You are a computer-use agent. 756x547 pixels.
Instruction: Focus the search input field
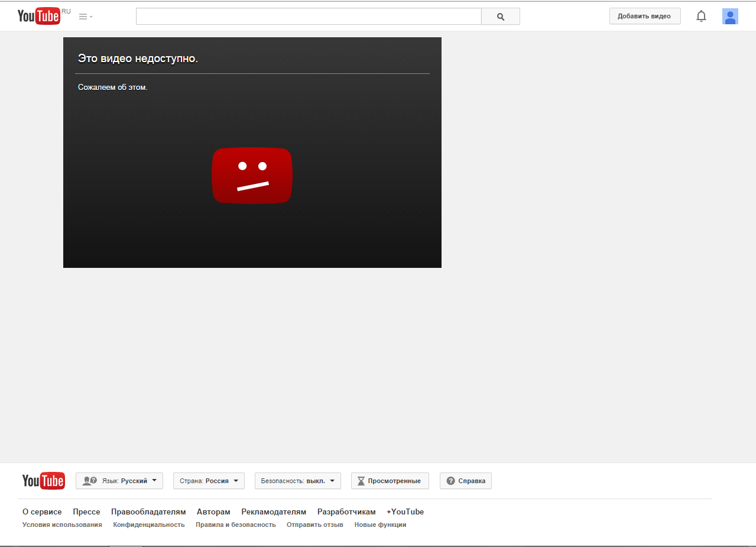(x=308, y=17)
